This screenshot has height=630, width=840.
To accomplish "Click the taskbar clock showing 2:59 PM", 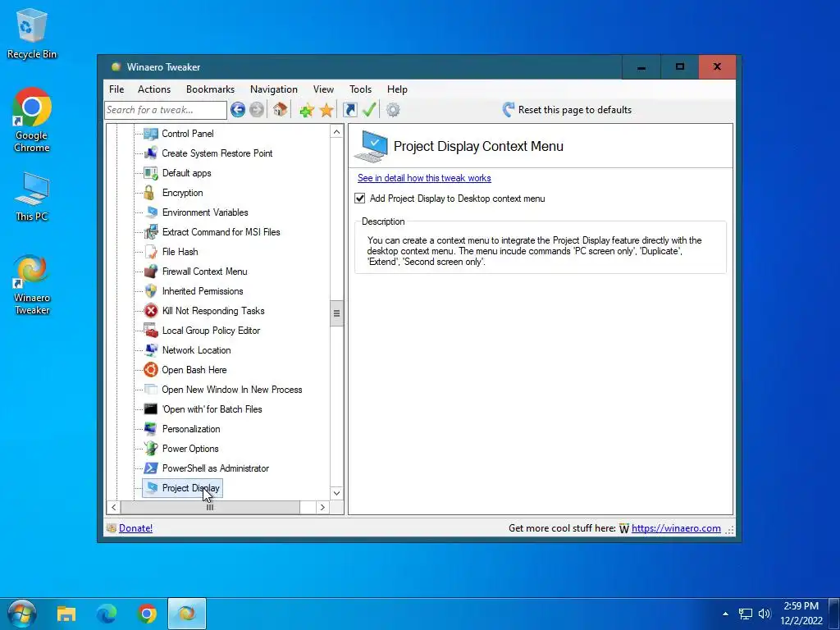I will tap(801, 614).
